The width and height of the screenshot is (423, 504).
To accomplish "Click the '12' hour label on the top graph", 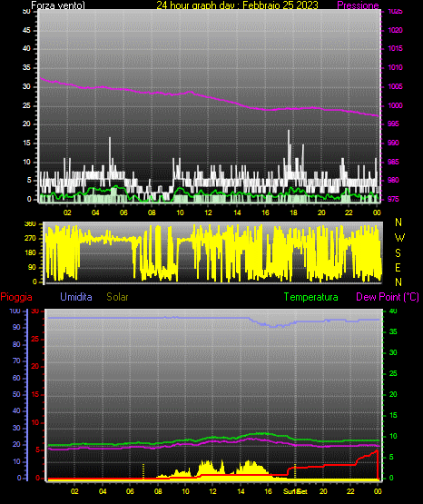I will coord(208,212).
